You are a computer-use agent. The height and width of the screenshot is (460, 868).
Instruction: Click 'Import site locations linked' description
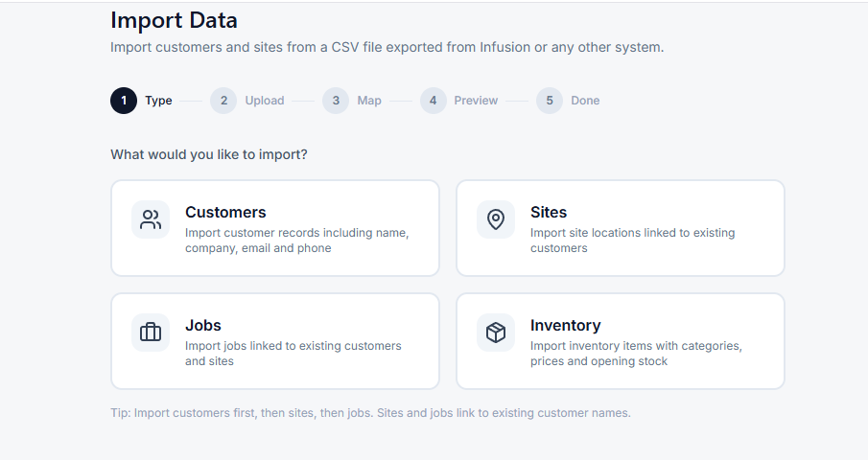(x=632, y=241)
